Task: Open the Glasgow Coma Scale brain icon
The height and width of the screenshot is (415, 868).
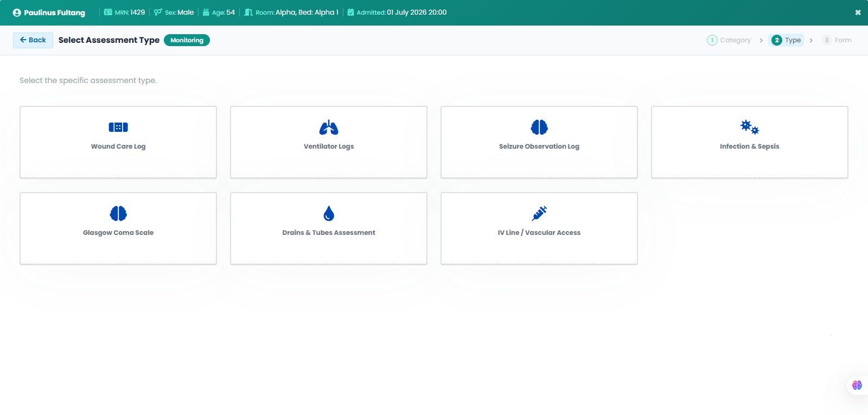Action: tap(118, 214)
